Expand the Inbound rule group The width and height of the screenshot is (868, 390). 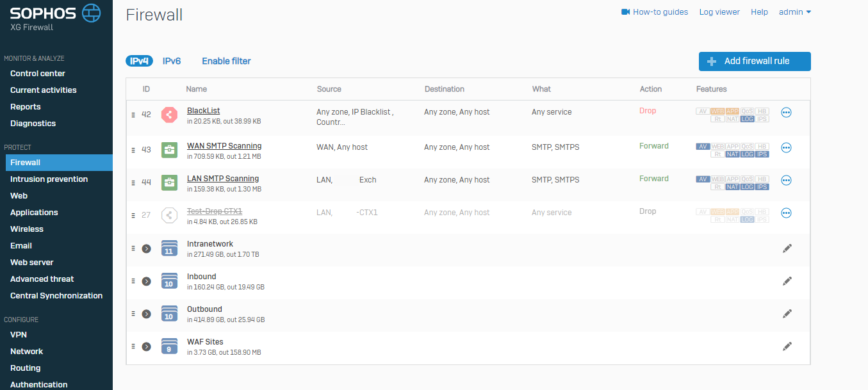click(x=146, y=281)
